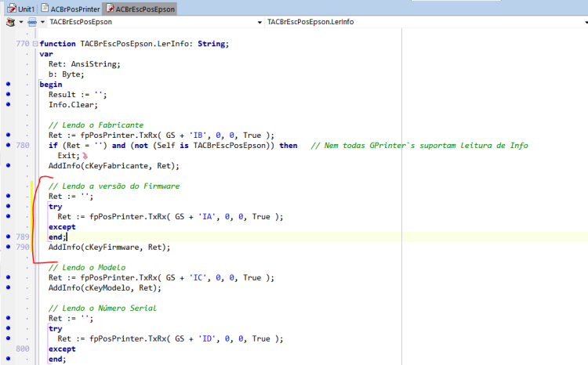588x365 pixels.
Task: Click the 'begin' keyword
Action: pyautogui.click(x=51, y=85)
